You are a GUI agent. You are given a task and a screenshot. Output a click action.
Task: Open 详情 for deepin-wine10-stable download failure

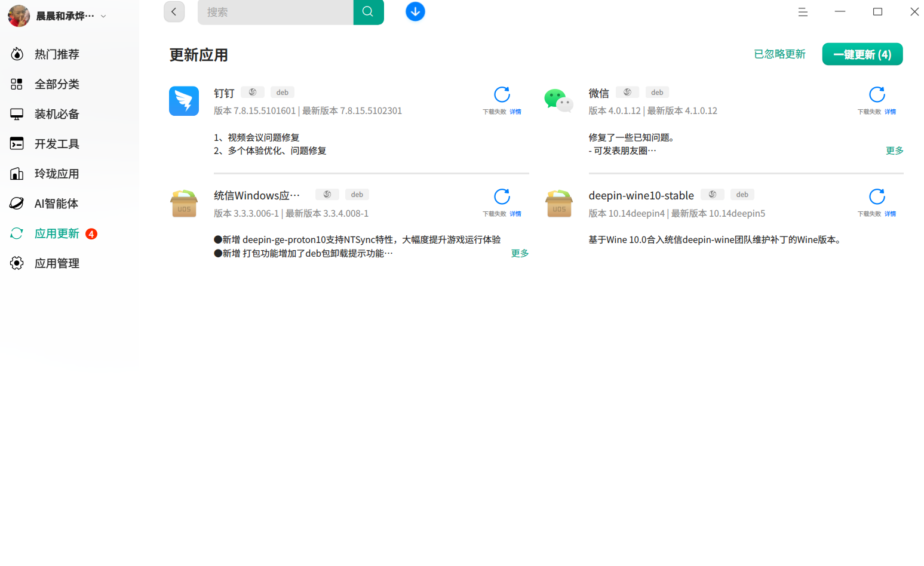point(890,214)
